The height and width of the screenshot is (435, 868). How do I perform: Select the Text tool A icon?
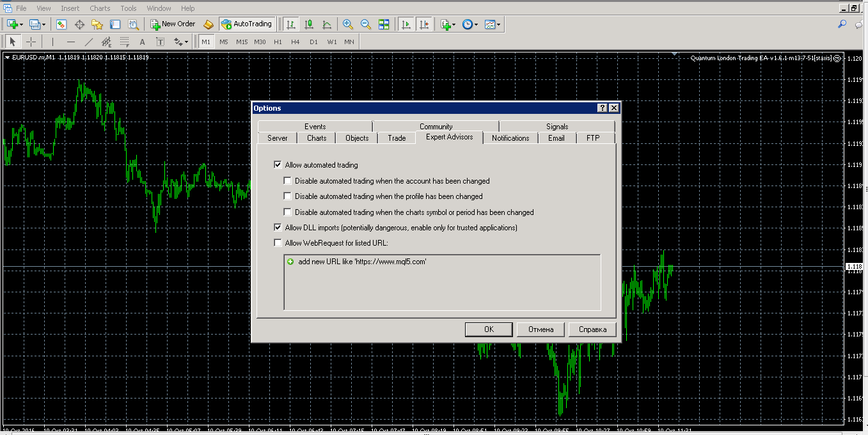[x=142, y=42]
